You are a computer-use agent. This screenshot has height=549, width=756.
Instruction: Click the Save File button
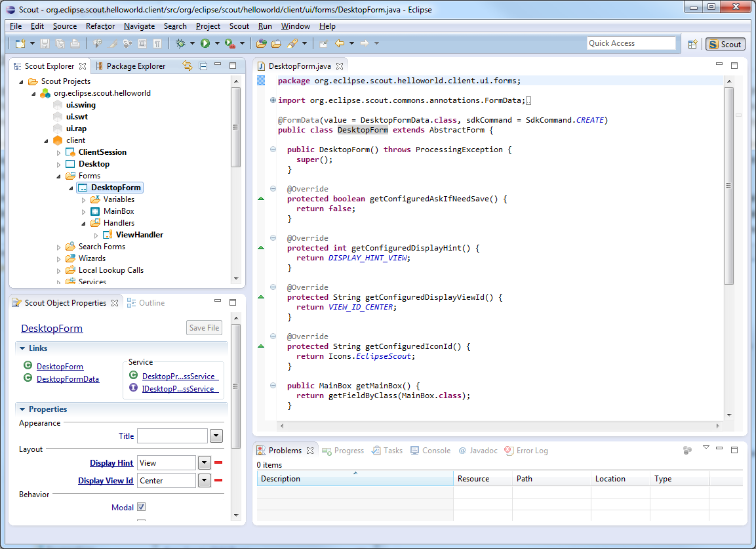point(205,327)
